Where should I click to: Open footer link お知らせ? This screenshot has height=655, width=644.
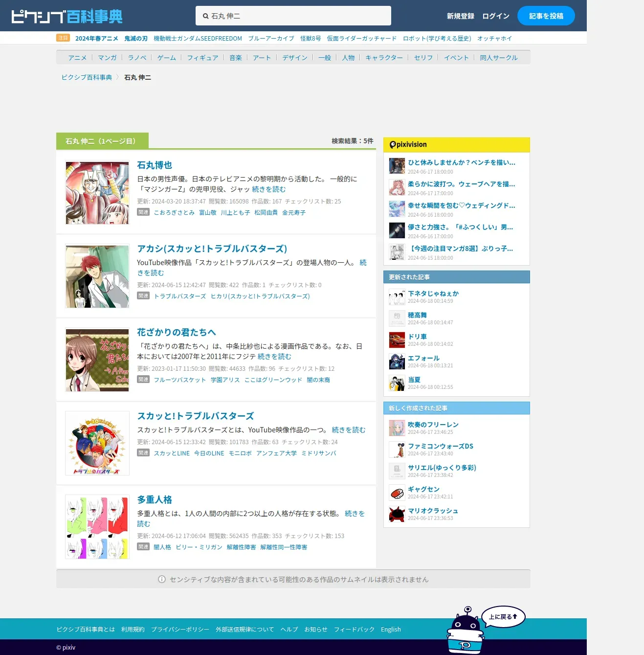point(316,630)
